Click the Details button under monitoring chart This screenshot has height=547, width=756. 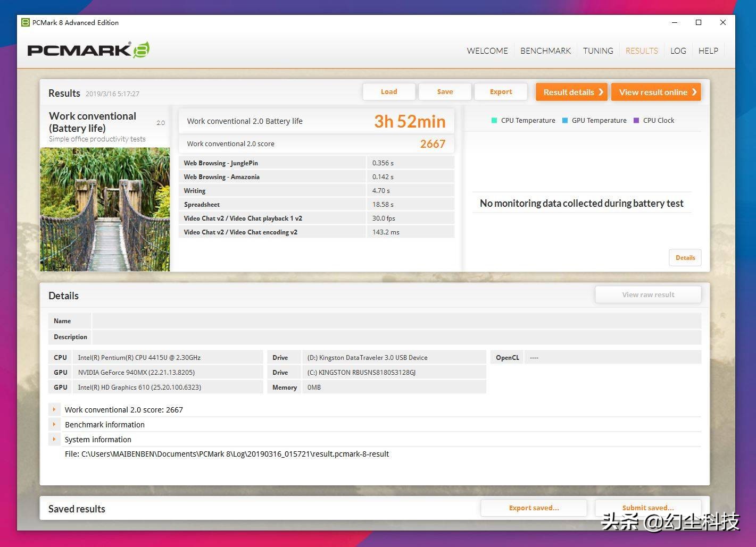pyautogui.click(x=685, y=257)
